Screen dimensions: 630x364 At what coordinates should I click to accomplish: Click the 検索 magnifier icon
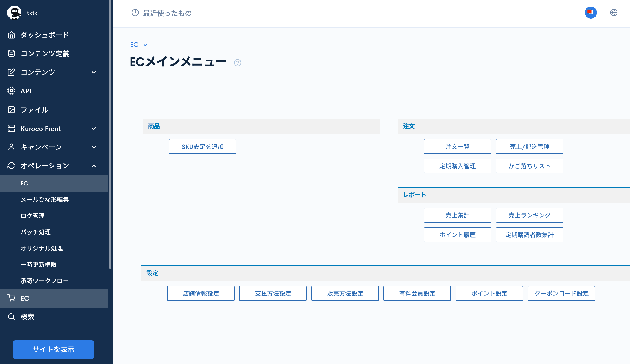click(11, 317)
